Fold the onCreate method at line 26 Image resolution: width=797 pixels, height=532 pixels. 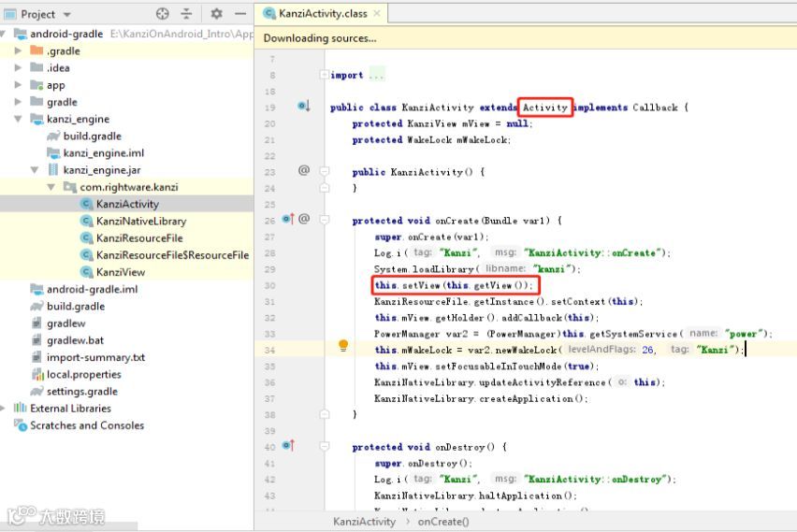(x=325, y=220)
